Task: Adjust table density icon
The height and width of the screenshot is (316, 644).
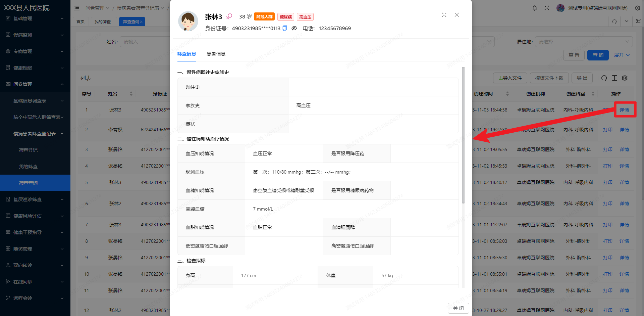Action: [614, 78]
